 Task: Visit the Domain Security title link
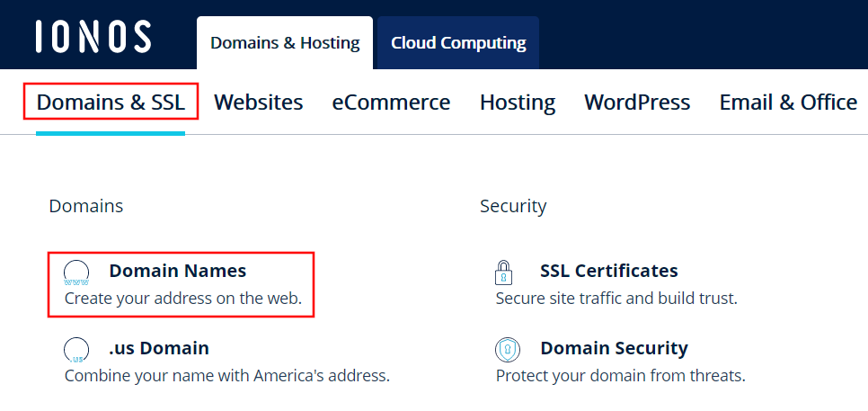pos(614,348)
